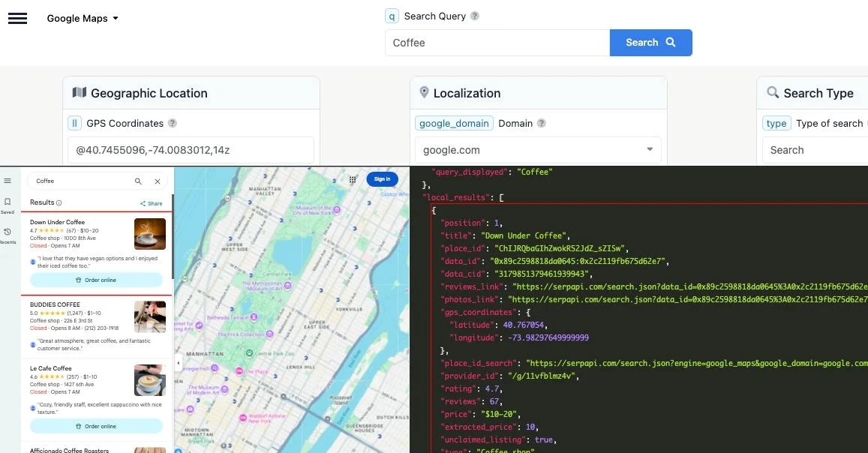Click the latitude value 40.767054
Screen dimensions: 868x453
[x=523, y=325]
